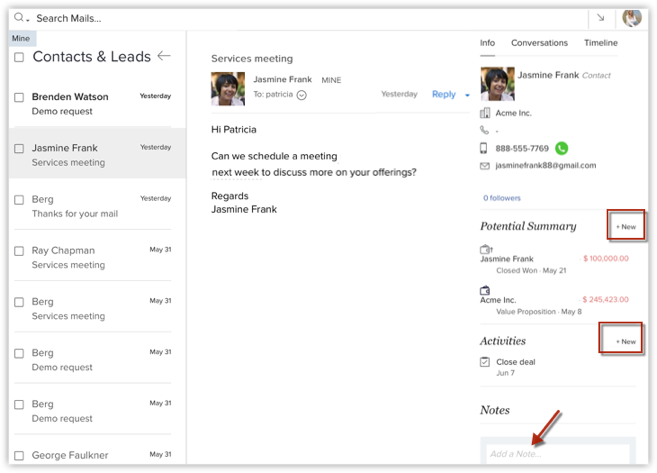Click the Add a Note field

(x=556, y=454)
